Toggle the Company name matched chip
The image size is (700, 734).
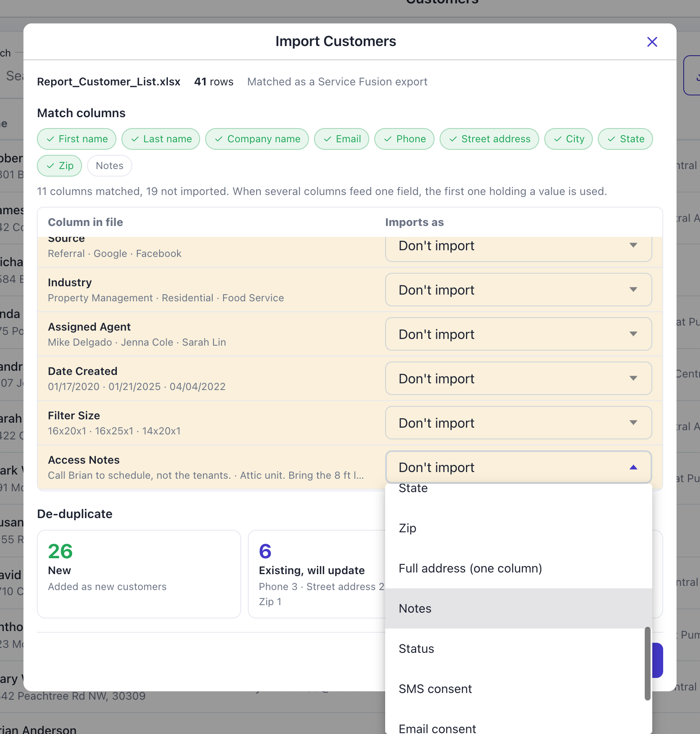coord(257,139)
